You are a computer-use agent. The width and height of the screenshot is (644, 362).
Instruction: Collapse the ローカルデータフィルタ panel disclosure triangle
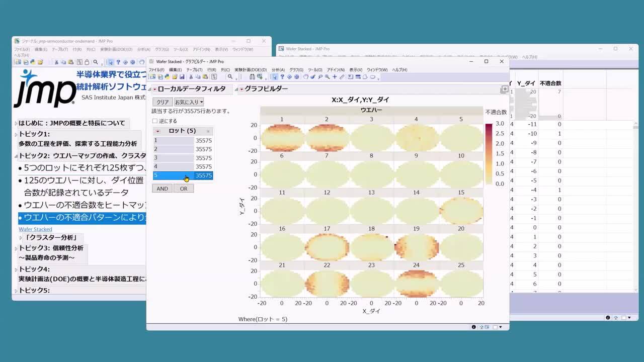pos(149,89)
